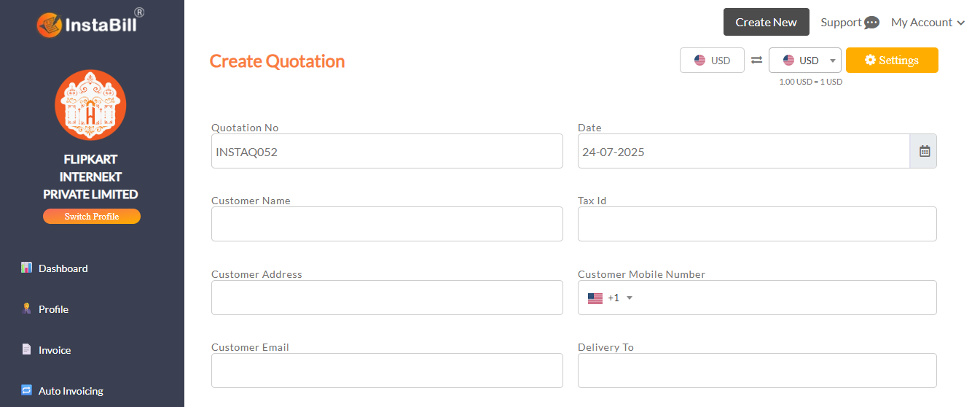This screenshot has width=980, height=407.
Task: Open the target USD currency dropdown
Action: (x=804, y=61)
